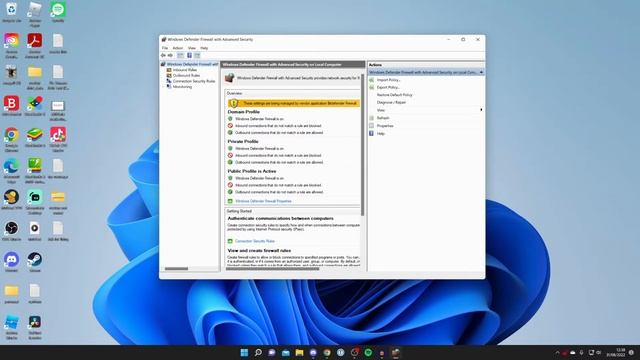Screen dimensions: 640x360
Task: Open the File menu
Action: tap(165, 48)
